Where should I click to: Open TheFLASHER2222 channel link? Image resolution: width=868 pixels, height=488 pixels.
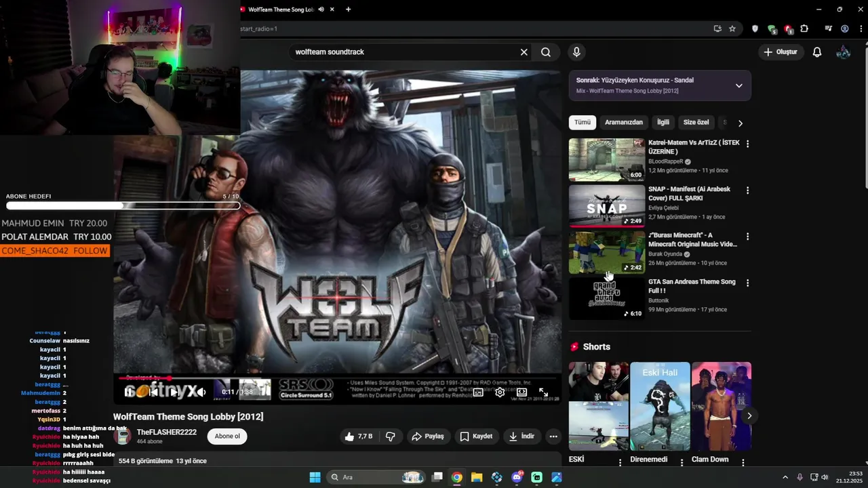(167, 432)
